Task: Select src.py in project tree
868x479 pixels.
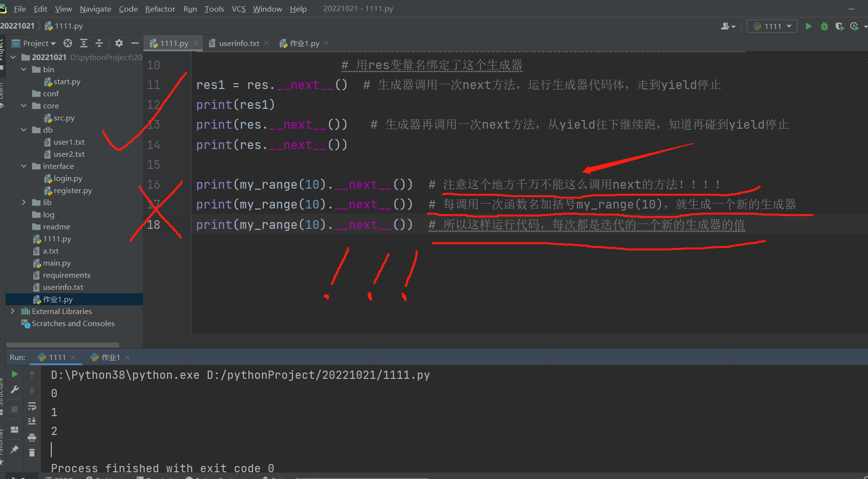Action: [64, 118]
